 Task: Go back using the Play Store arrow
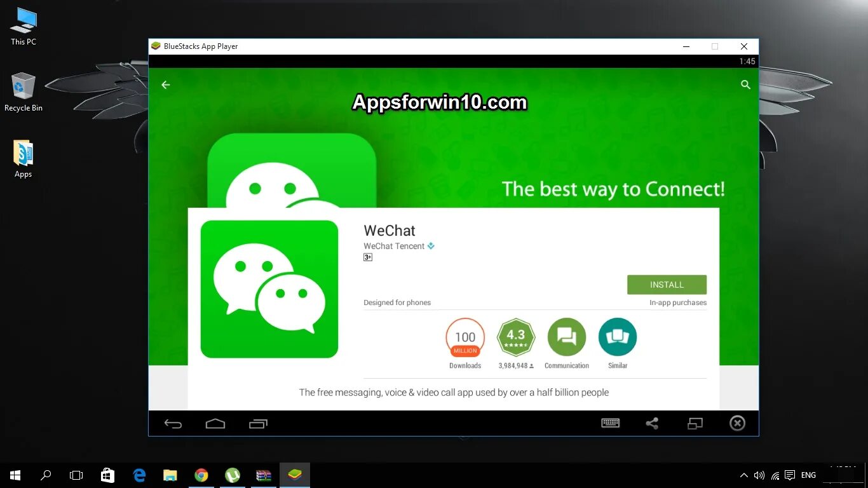(166, 85)
